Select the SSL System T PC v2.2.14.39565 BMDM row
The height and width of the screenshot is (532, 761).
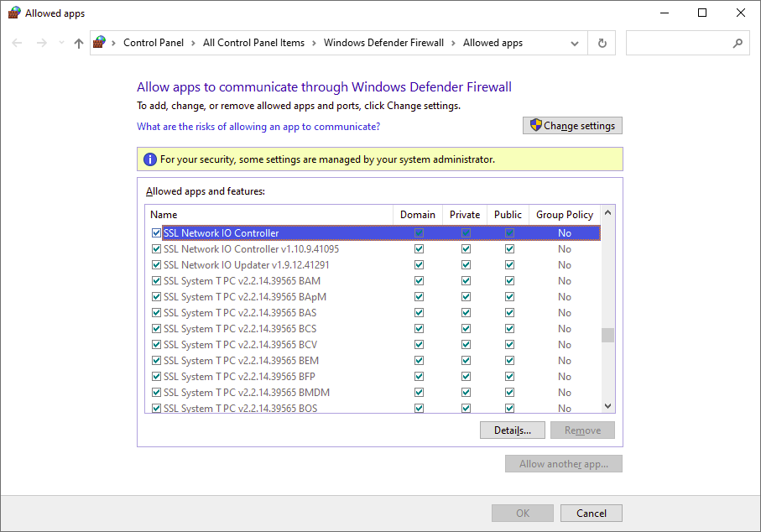(x=373, y=392)
